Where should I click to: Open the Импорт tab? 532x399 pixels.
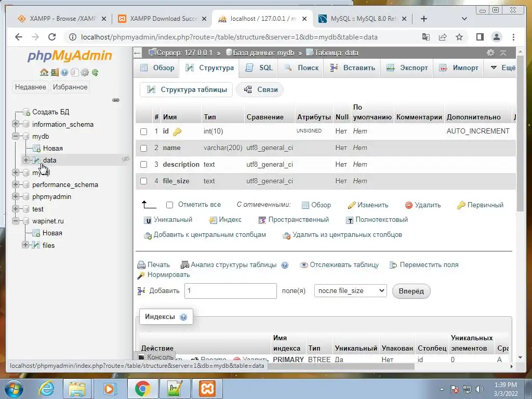(459, 68)
